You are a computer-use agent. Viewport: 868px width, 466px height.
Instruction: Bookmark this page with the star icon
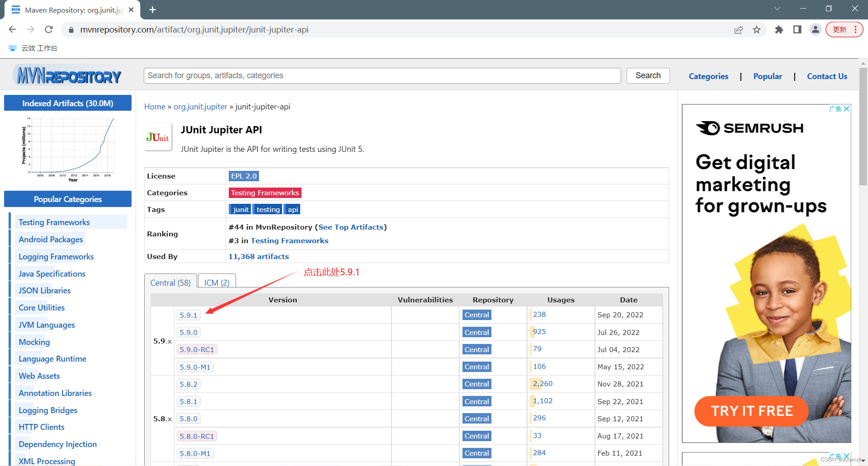pos(757,30)
